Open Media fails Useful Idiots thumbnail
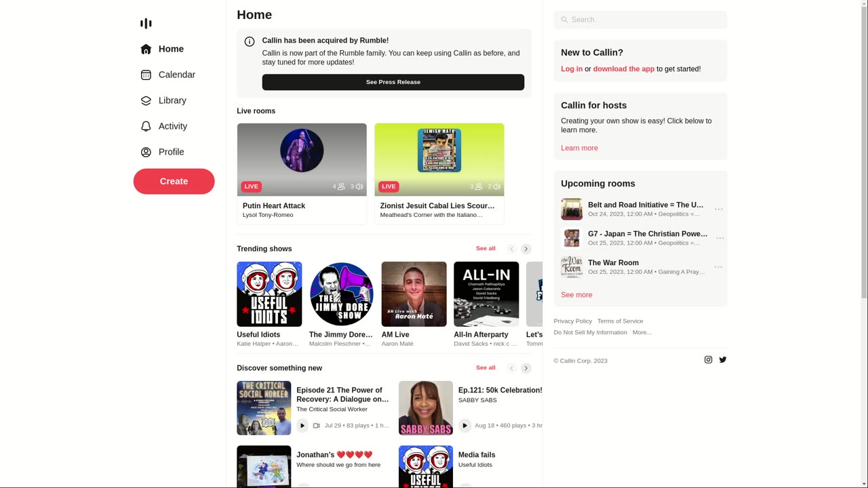The height and width of the screenshot is (488, 868). click(x=426, y=466)
